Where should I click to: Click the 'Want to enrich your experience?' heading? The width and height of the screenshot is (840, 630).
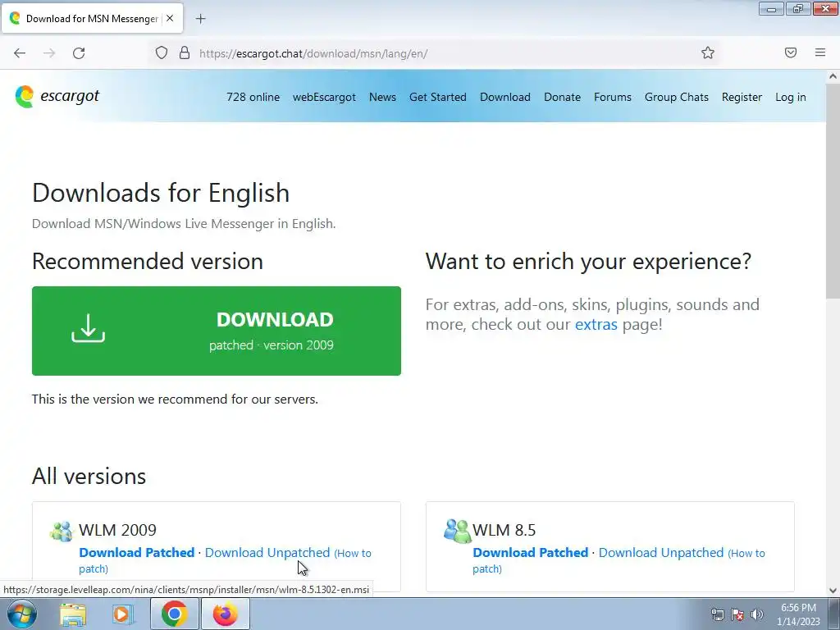[x=588, y=262]
